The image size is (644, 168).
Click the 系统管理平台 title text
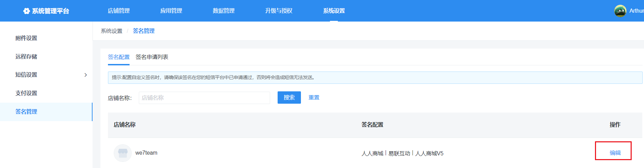tap(51, 11)
